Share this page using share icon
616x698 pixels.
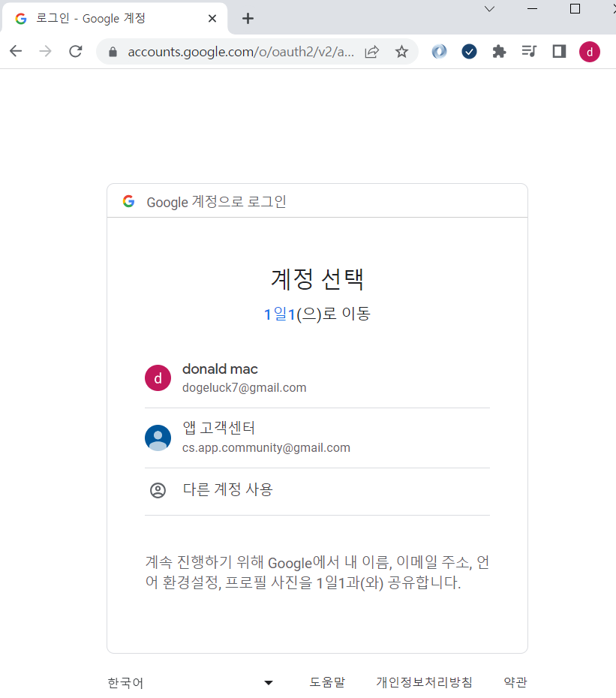tap(371, 52)
